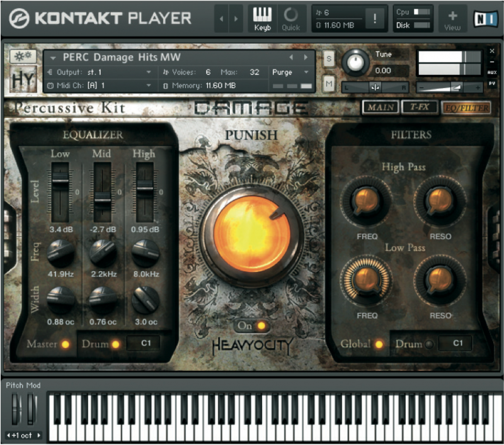
Task: Shift keyboard octave up arrow
Action: [38, 436]
